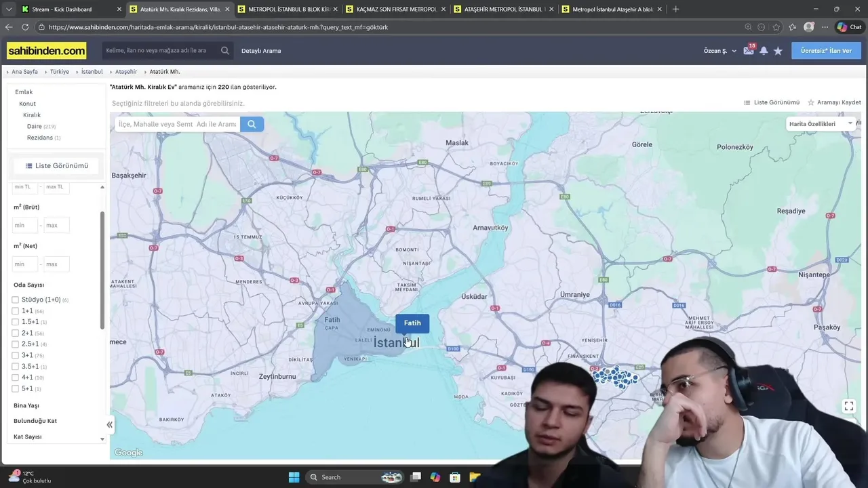Viewport: 868px width, 488px height.
Task: Check the 2+1 room option
Action: click(16, 333)
